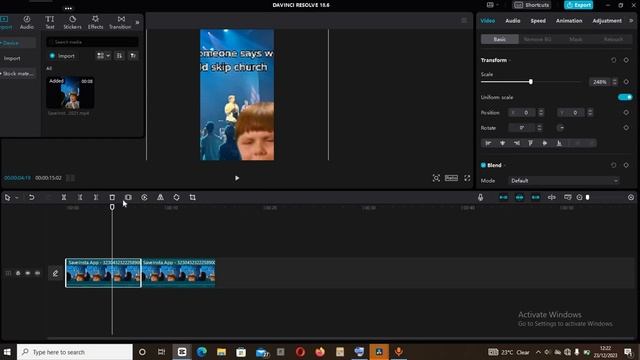This screenshot has width=640, height=360.
Task: Select the pointer selection tool
Action: [x=7, y=198]
